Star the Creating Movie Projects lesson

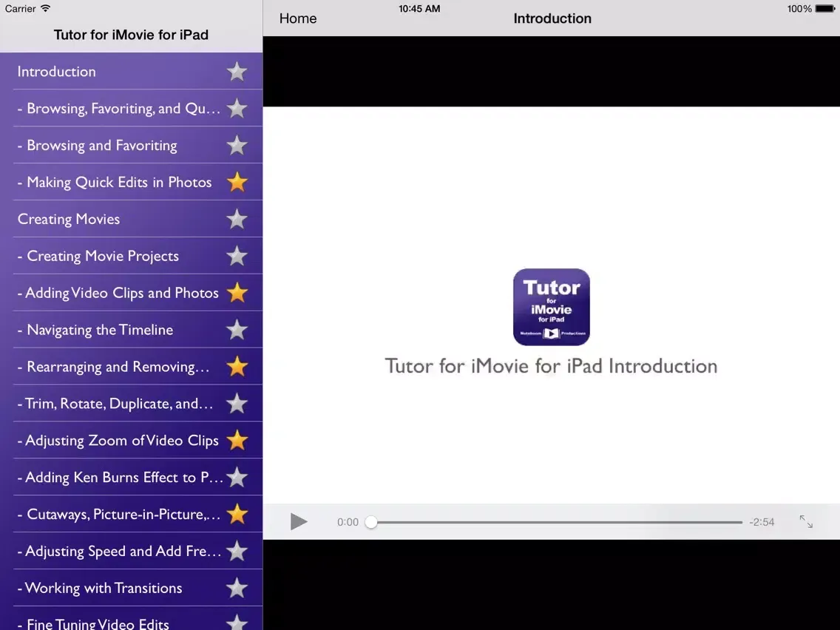[237, 256]
